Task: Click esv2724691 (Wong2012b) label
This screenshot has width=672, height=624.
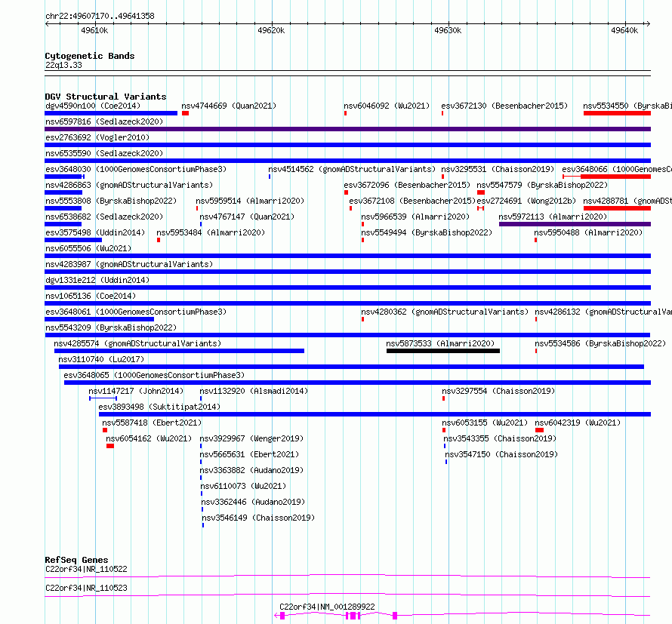Action: pos(526,201)
